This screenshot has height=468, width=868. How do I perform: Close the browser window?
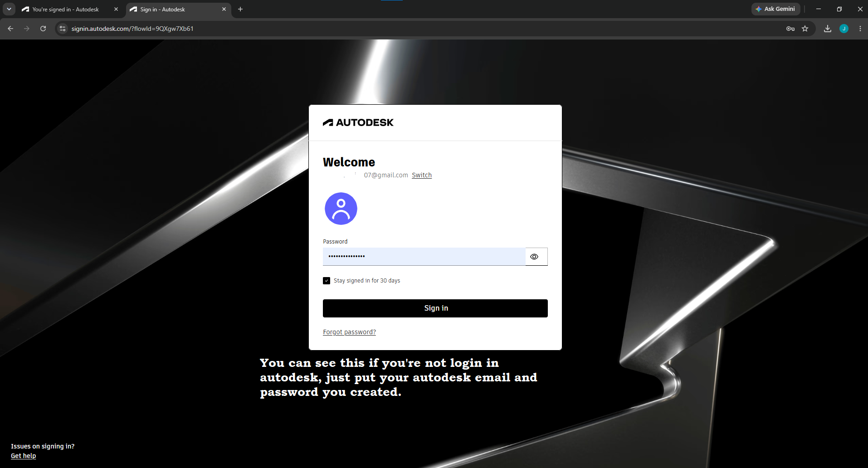(860, 9)
